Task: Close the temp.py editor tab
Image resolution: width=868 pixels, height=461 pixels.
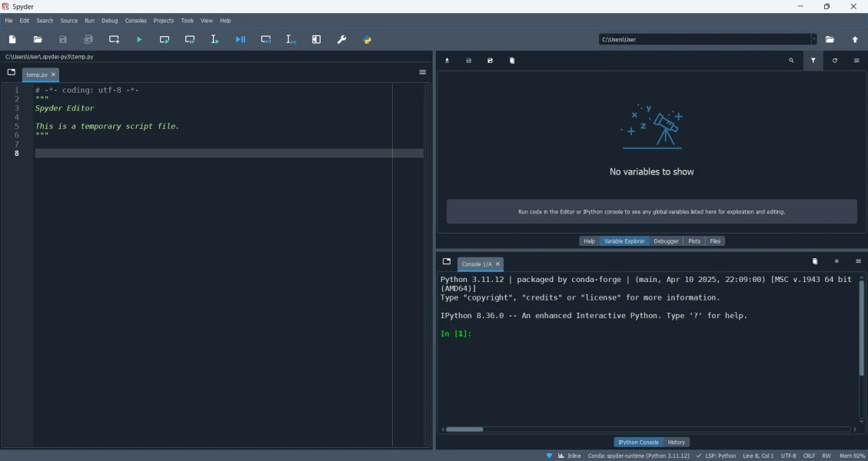Action: pyautogui.click(x=53, y=75)
